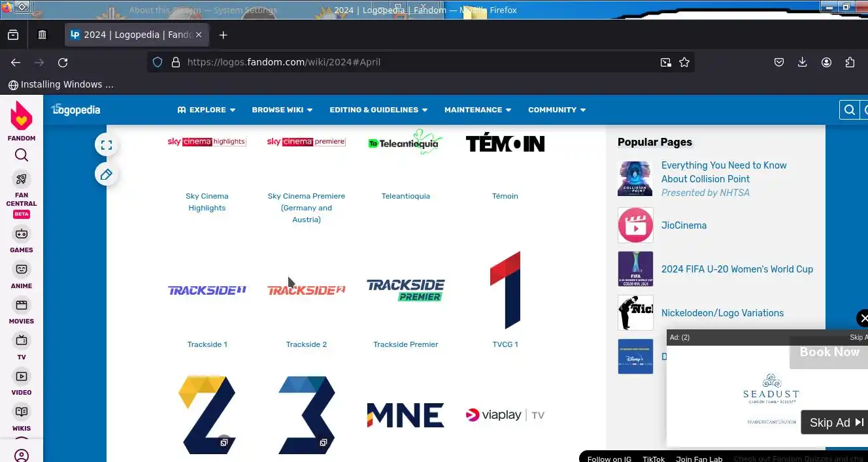Expand page with fullscreen toggle icon
This screenshot has height=462, width=868.
(x=107, y=145)
